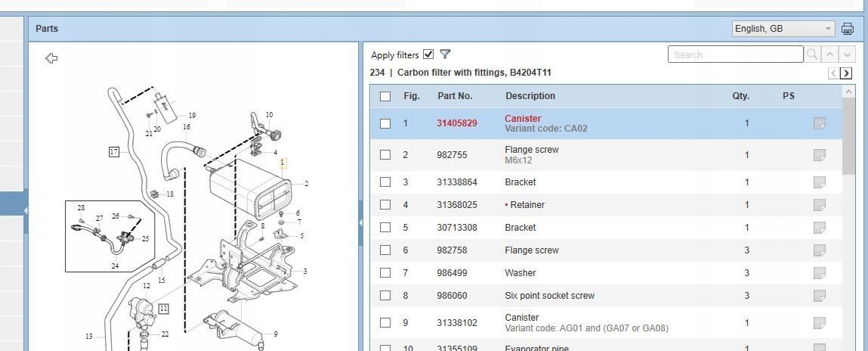Sort by Fig. column header
This screenshot has height=351, width=868.
(x=412, y=96)
